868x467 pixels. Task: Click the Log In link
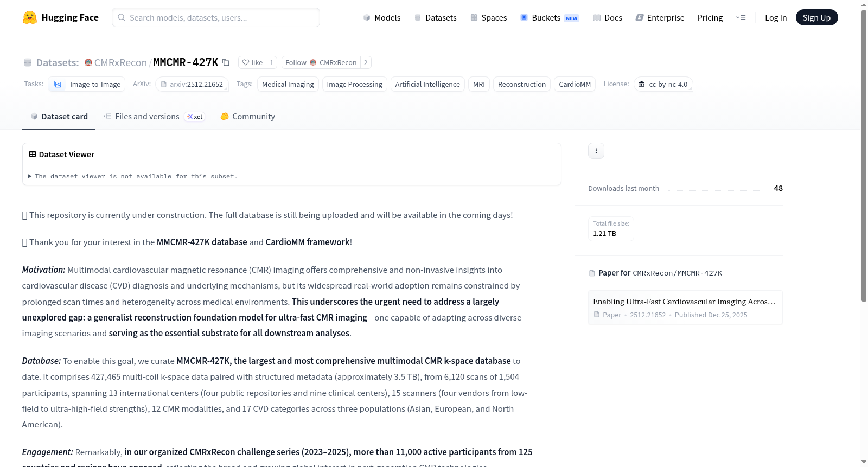776,18
